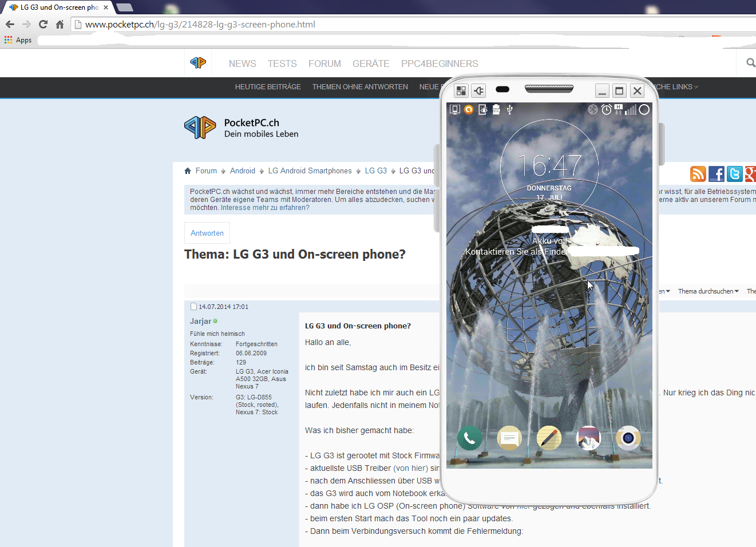Viewport: 756px width, 547px height.
Task: Tap the Phone dialer icon on the phone screen
Action: pos(469,438)
